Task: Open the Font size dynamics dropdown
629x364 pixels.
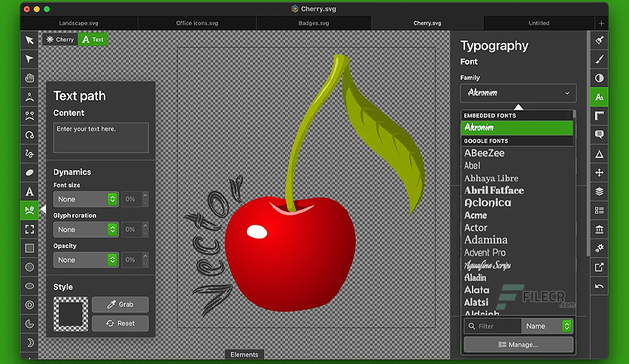Action: click(x=86, y=199)
